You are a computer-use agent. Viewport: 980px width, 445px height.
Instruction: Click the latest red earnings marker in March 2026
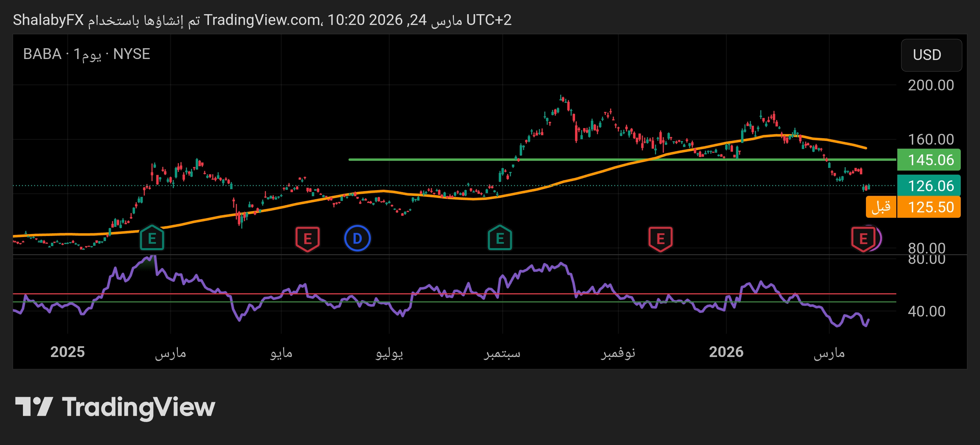pyautogui.click(x=863, y=239)
